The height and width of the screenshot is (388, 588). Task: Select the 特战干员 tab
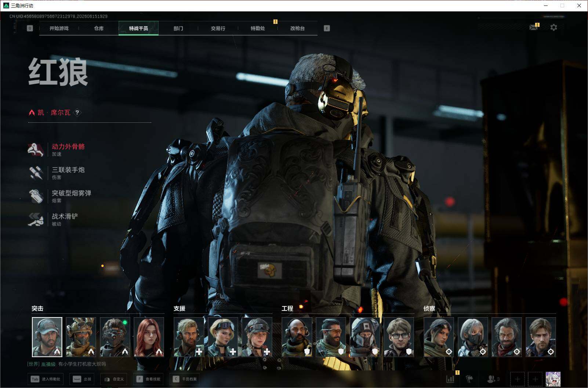[x=138, y=28]
